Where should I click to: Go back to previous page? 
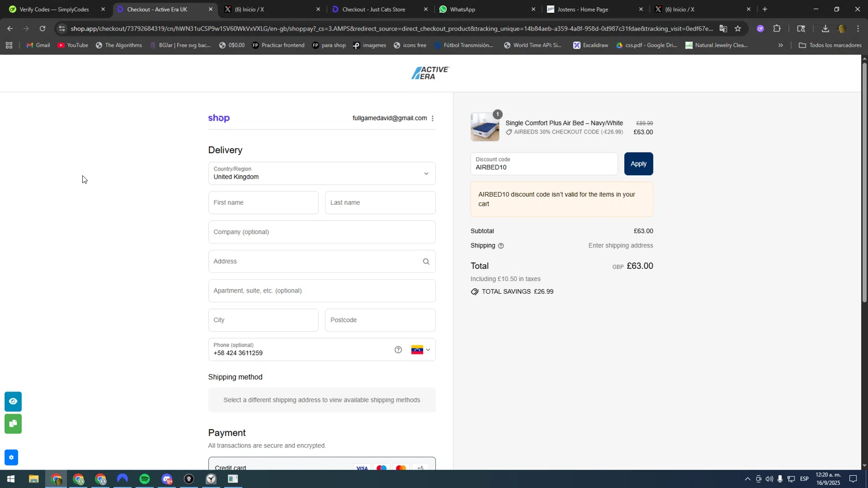pos(10,28)
